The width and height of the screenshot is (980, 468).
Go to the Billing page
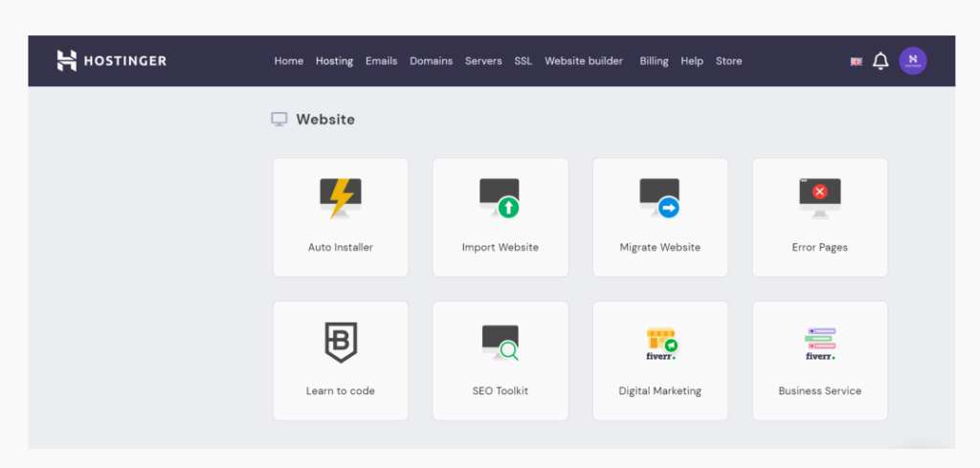tap(654, 61)
